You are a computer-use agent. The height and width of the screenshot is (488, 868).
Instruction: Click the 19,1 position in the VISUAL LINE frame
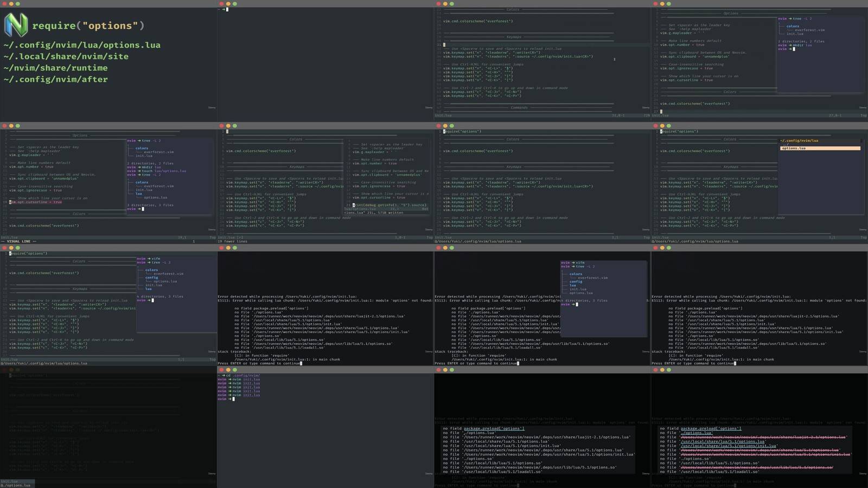(182, 237)
